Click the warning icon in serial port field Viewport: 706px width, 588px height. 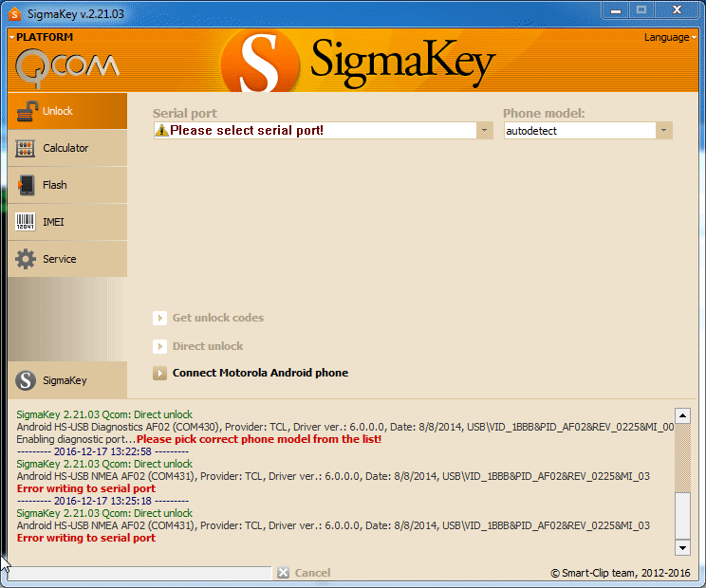pyautogui.click(x=161, y=131)
